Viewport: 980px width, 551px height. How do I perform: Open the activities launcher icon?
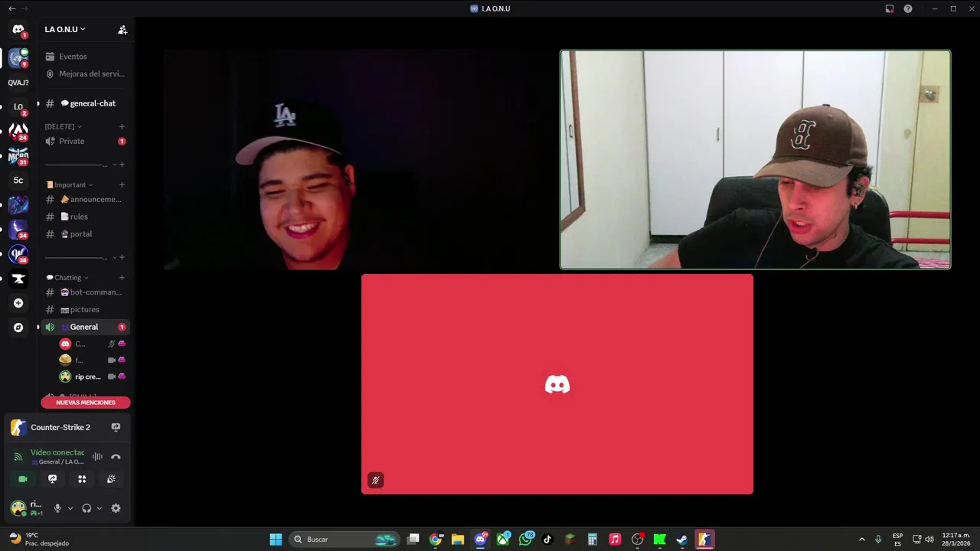[82, 479]
